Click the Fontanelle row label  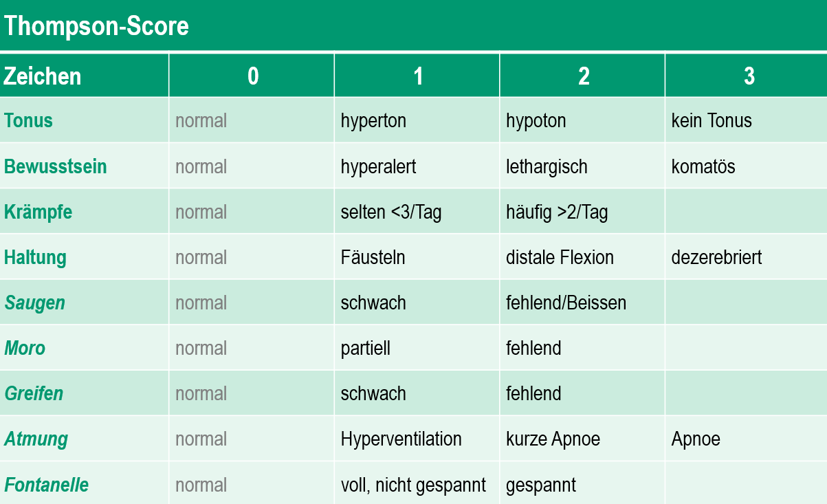point(47,485)
